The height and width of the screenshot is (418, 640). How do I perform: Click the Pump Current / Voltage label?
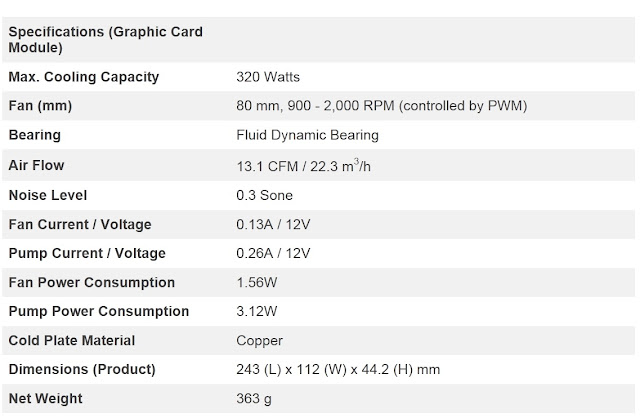coord(86,253)
